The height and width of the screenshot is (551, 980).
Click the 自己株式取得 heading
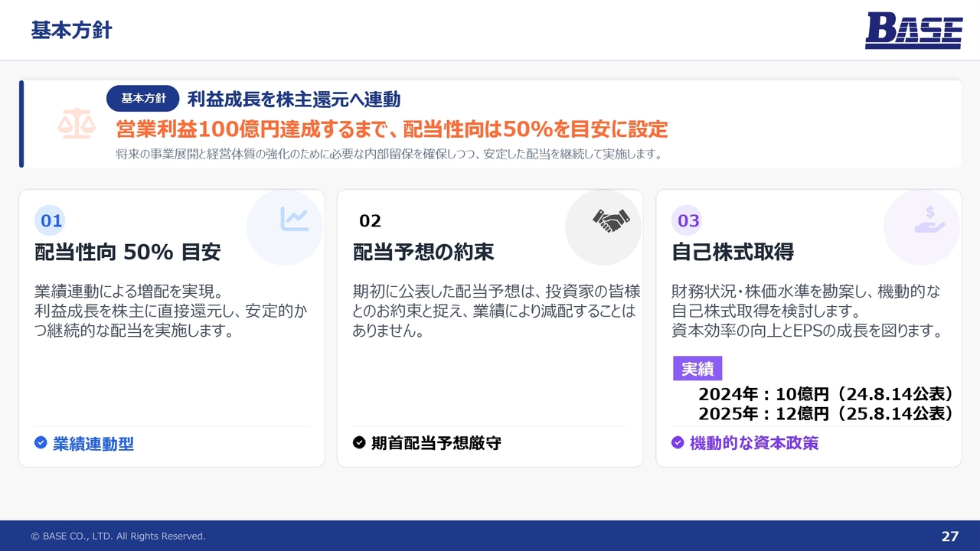(x=733, y=252)
